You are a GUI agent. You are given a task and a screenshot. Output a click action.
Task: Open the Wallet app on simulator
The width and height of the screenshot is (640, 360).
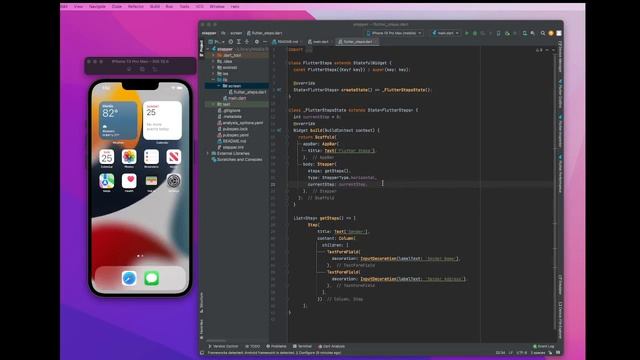coord(151,181)
